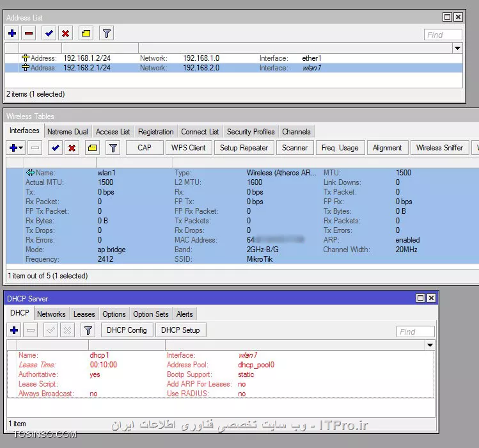Maximize the Address List window

(x=447, y=17)
